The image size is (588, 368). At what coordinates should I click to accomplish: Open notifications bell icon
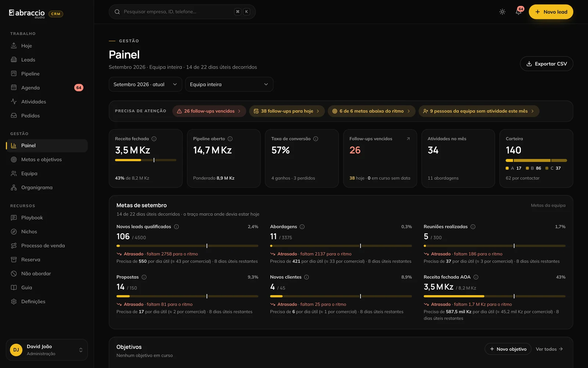(x=519, y=12)
